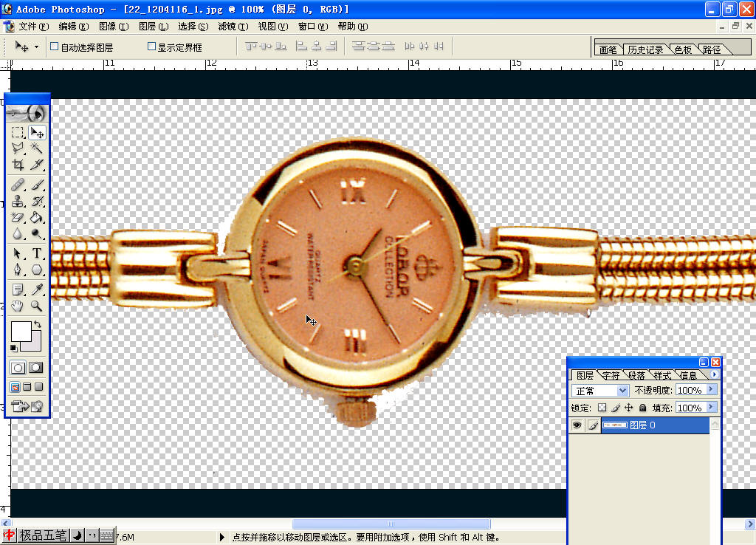
Task: Select the Clone Stamp tool
Action: click(18, 201)
